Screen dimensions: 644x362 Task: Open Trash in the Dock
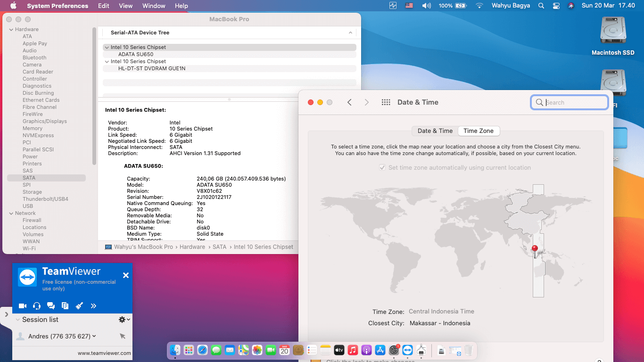tap(469, 350)
